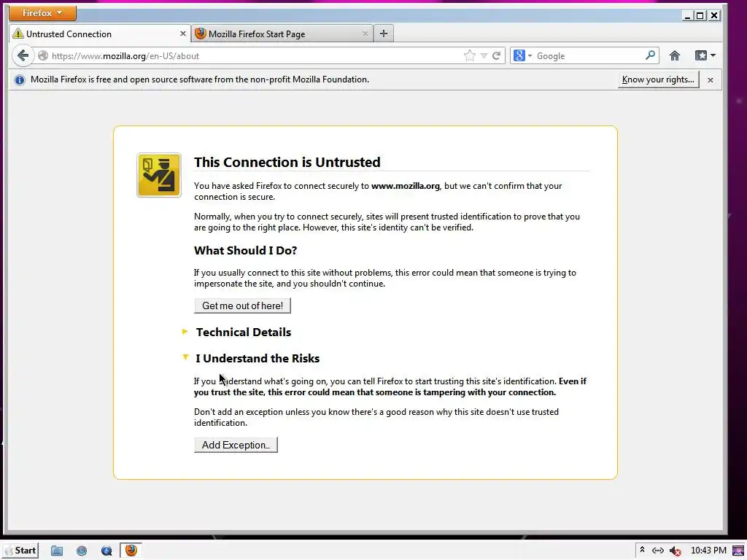
Task: Open the orange Firefox application menu
Action: [42, 13]
